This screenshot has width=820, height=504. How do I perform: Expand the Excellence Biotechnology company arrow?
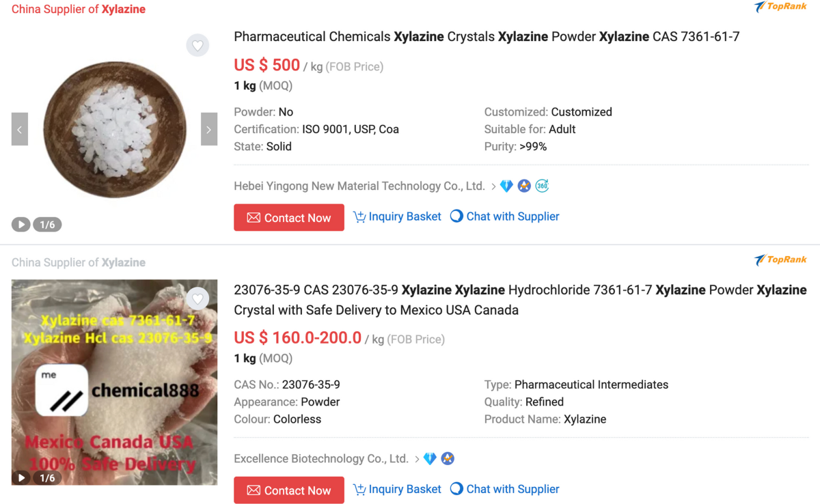pos(417,459)
